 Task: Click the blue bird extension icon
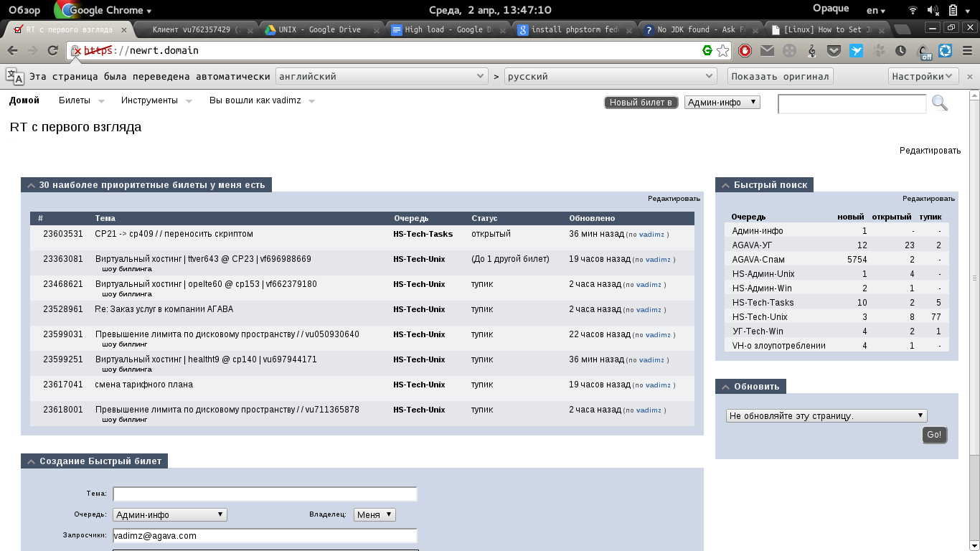857,51
